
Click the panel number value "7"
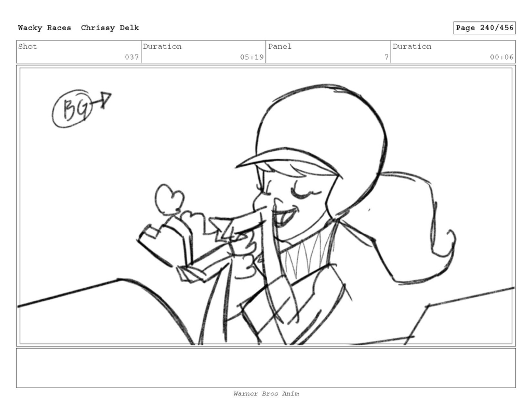[x=387, y=57]
